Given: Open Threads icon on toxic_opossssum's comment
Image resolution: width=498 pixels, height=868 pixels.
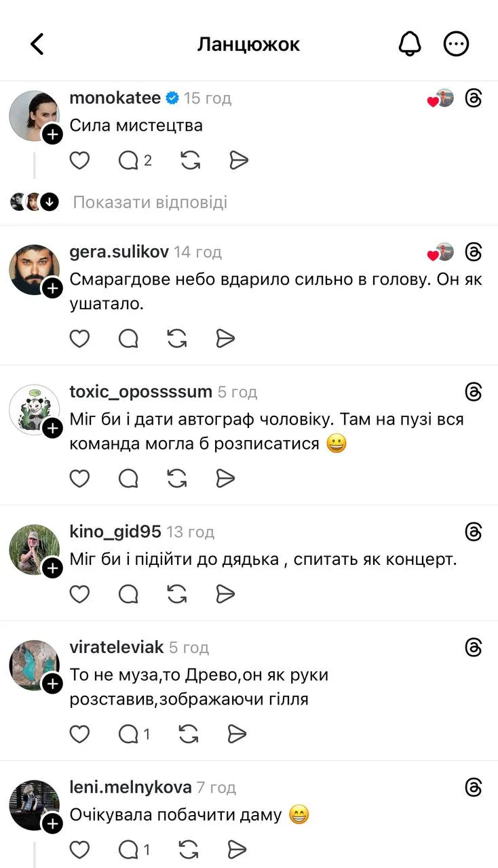Looking at the screenshot, I should [474, 392].
